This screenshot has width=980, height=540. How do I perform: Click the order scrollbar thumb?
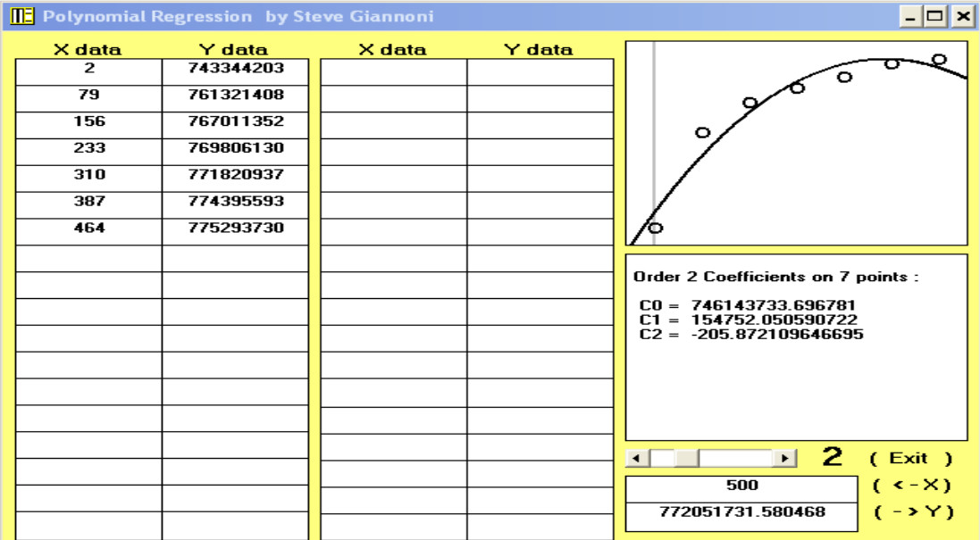click(686, 458)
